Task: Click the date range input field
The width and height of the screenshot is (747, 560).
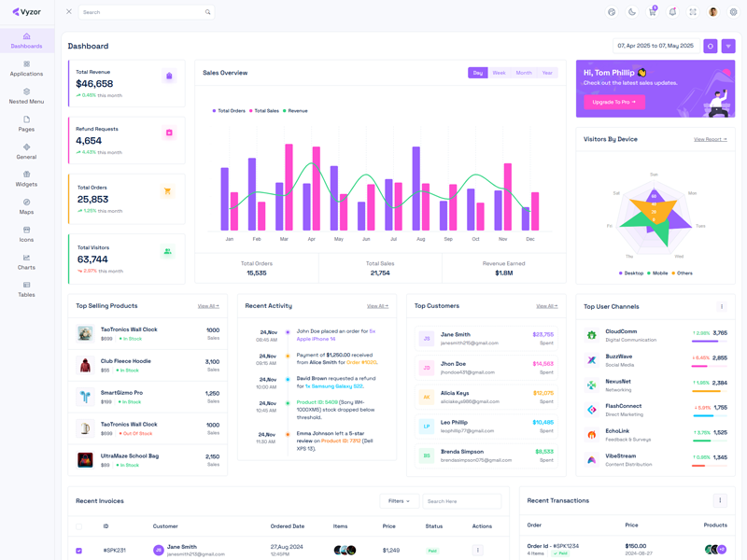Action: coord(655,46)
